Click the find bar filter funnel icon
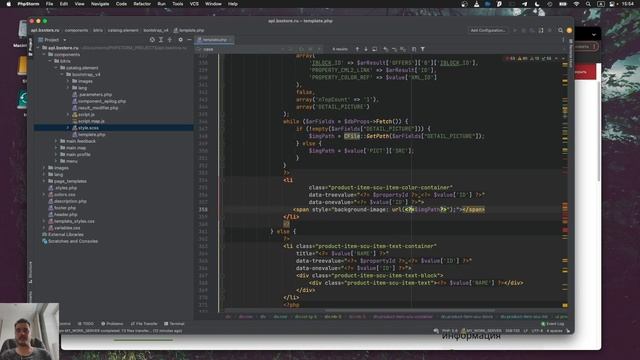Screen dimensions: 640x360 423,49
